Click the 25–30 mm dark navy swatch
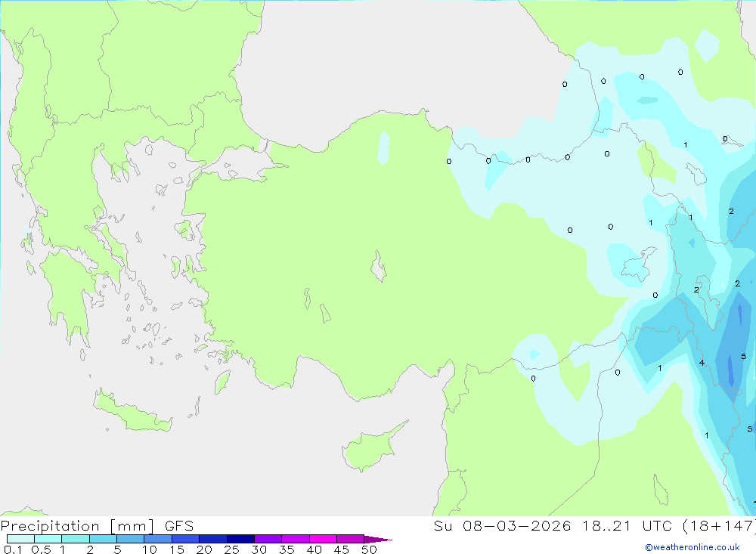 [x=240, y=539]
